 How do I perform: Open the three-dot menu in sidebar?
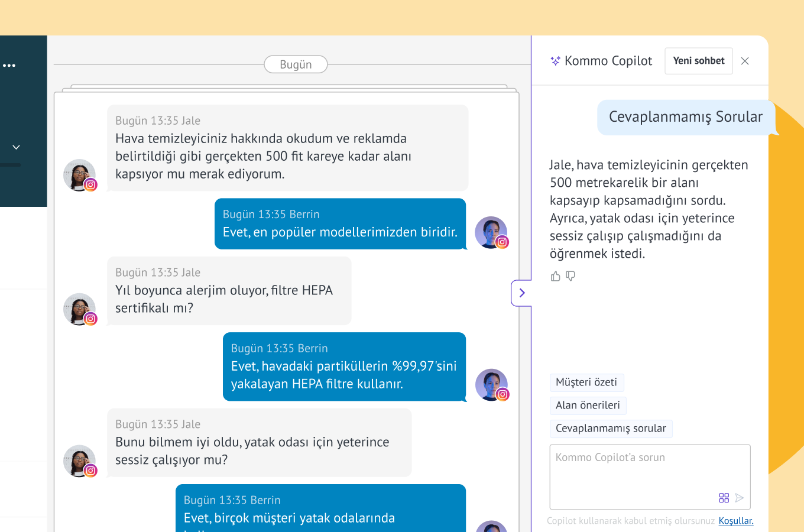[x=9, y=66]
